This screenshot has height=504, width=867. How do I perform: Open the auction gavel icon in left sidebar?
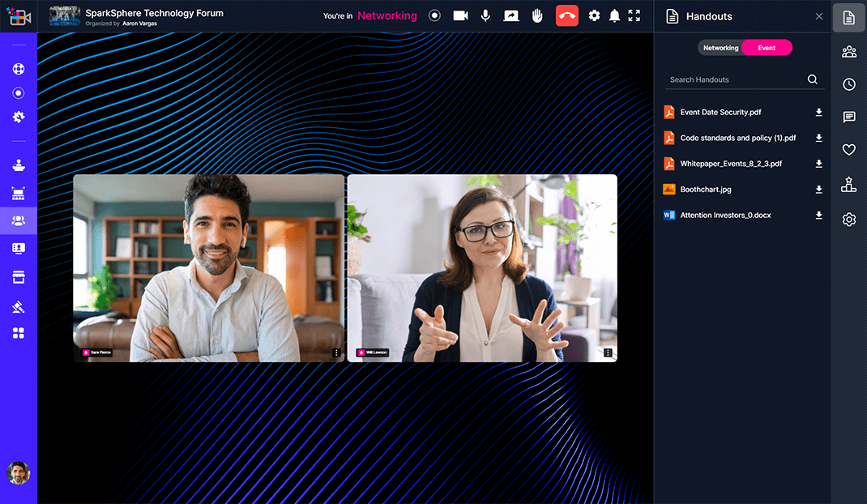click(x=19, y=306)
